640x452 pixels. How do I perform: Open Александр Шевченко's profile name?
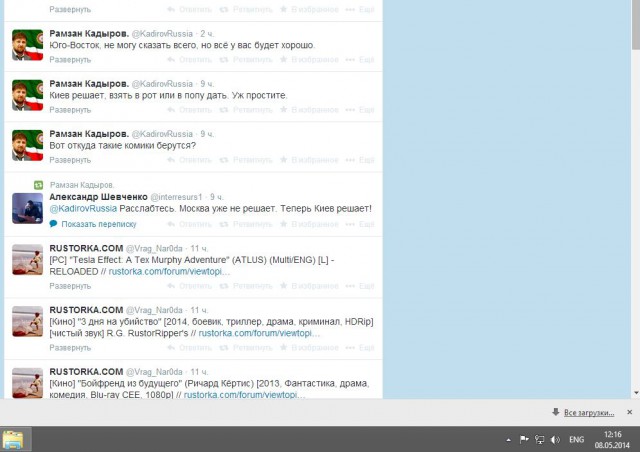click(98, 197)
